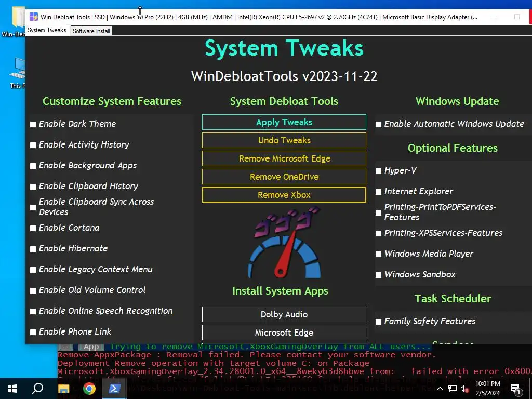Check Printing-XPSServices-Features
This screenshot has height=399, width=532.
tap(378, 233)
